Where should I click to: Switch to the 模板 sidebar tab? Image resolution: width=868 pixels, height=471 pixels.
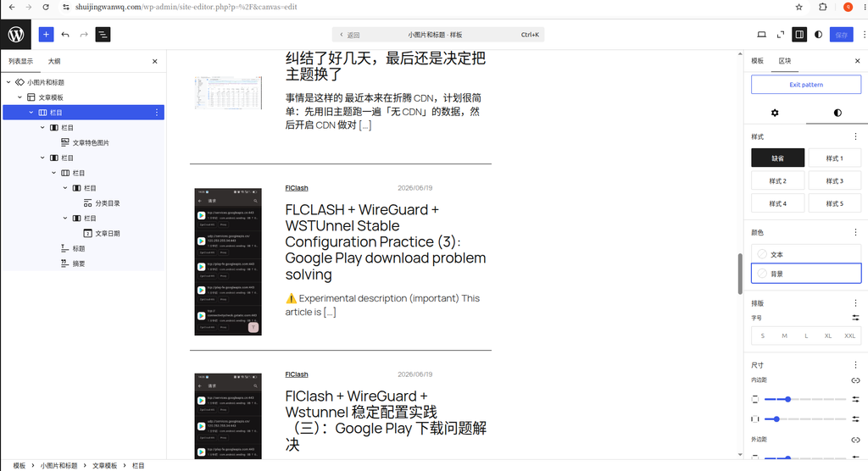pyautogui.click(x=757, y=61)
